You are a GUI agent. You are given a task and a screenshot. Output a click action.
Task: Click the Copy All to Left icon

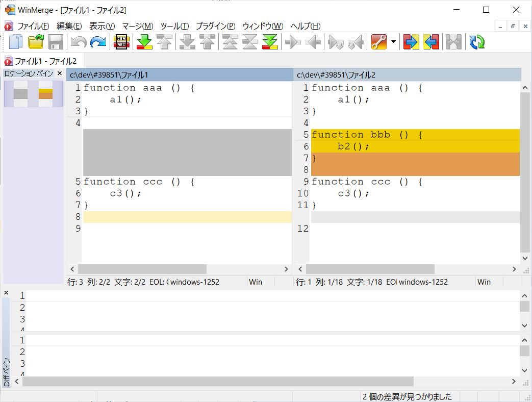tap(432, 42)
